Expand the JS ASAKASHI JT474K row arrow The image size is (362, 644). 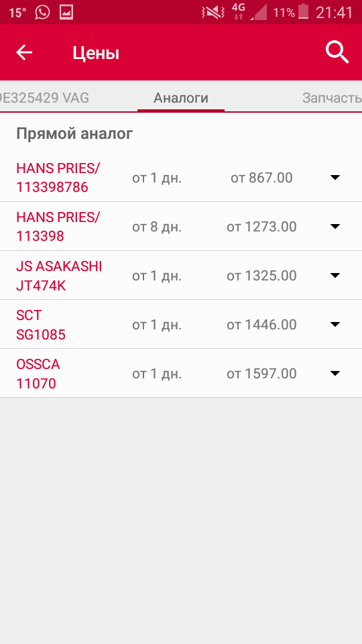335,275
